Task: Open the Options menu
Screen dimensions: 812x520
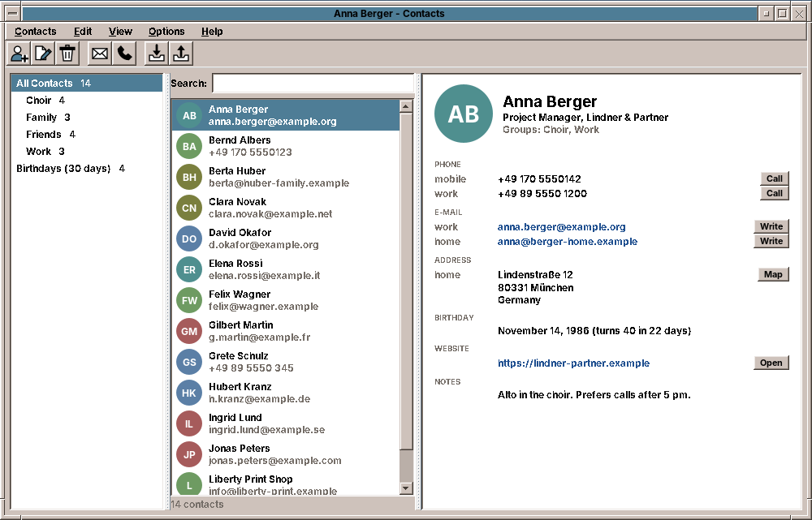Action: (x=166, y=32)
